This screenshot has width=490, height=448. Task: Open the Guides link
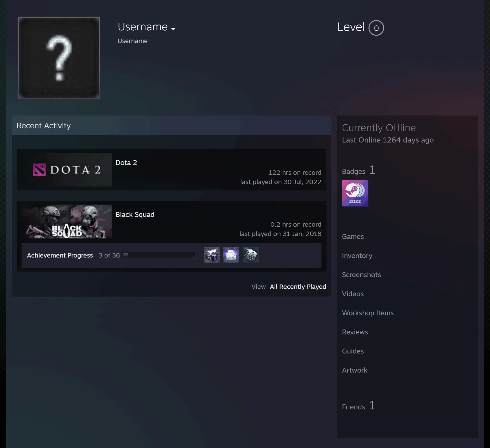coord(353,351)
